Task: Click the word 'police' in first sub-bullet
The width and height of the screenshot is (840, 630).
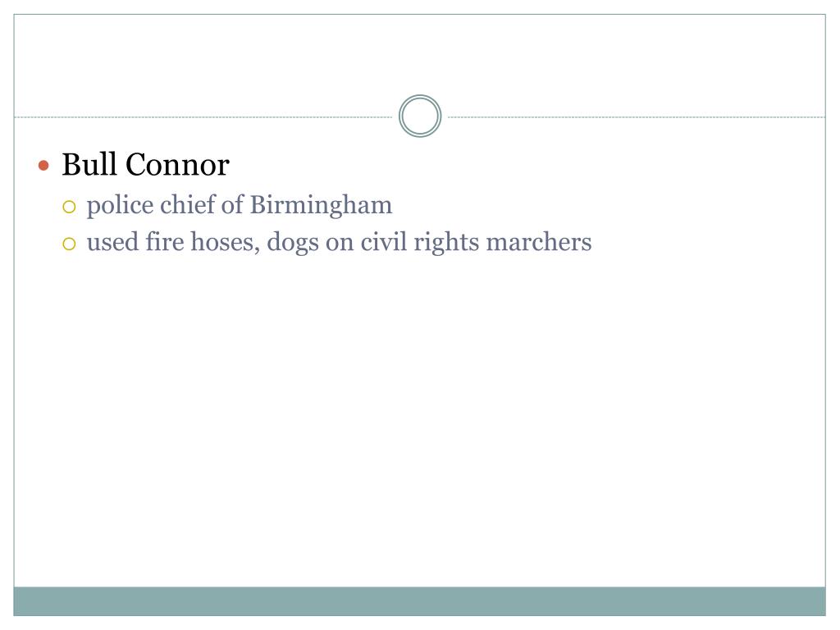Action: coord(120,206)
